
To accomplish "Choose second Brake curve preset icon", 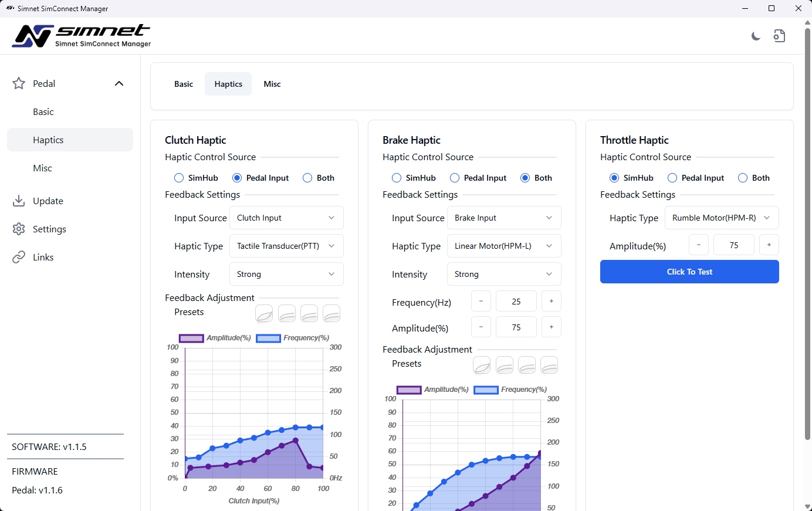I will (504, 366).
